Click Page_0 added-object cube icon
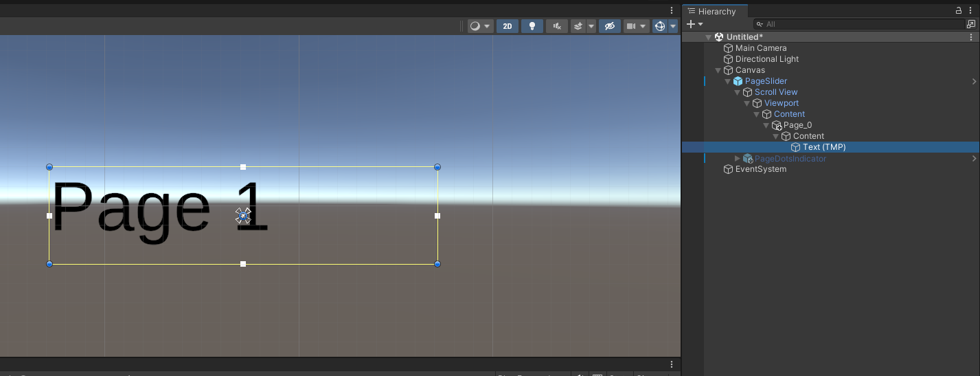The image size is (980, 376). (777, 125)
